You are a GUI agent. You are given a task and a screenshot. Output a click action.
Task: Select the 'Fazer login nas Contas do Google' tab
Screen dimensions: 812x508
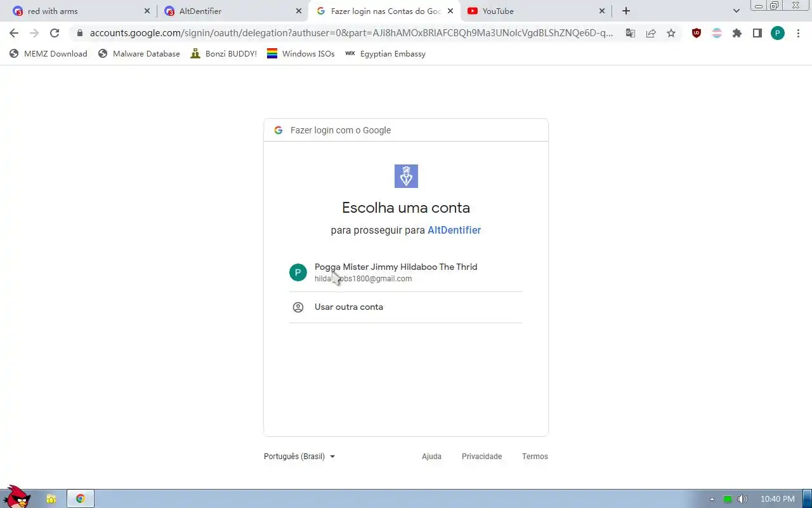(384, 11)
